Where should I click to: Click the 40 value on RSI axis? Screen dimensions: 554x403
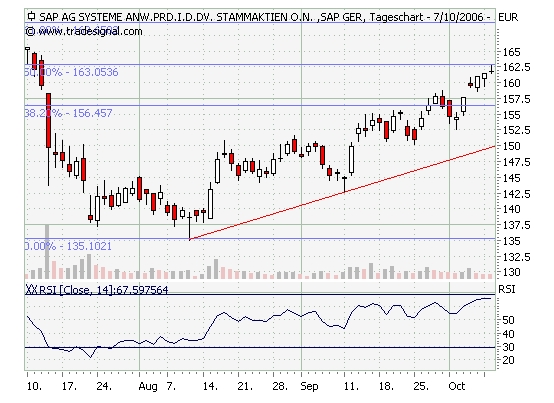pyautogui.click(x=508, y=334)
